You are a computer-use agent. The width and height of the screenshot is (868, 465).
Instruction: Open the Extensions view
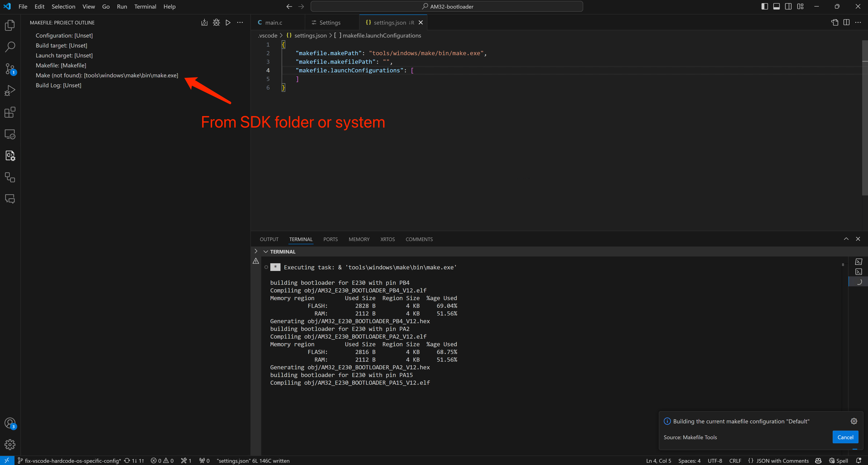point(10,112)
